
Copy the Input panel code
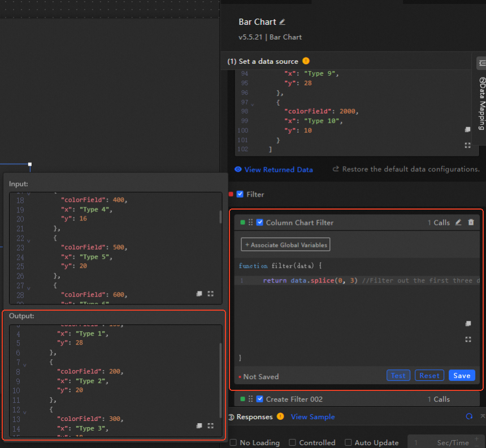coord(199,294)
